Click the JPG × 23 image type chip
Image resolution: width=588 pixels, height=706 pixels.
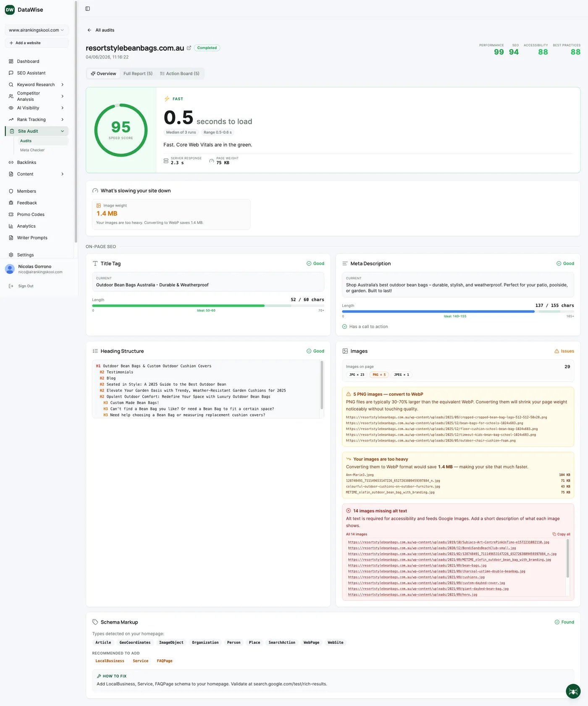click(357, 375)
